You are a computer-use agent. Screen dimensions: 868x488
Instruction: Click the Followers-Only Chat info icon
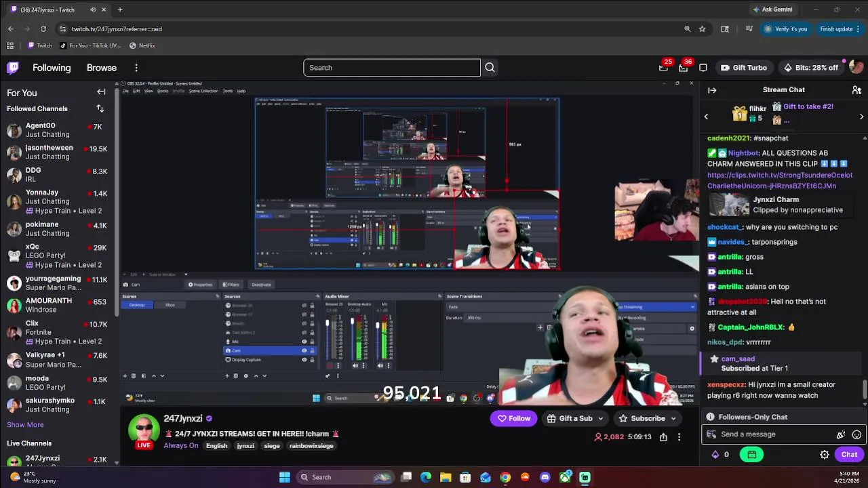coord(710,417)
